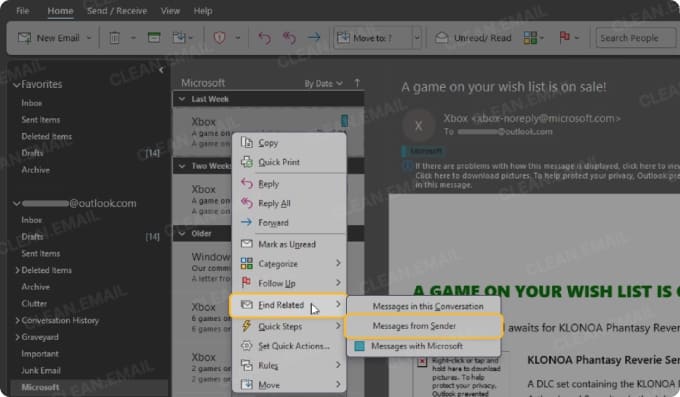Image resolution: width=680 pixels, height=397 pixels.
Task: Expand the Deleted Items folder in account
Action: [x=17, y=270]
